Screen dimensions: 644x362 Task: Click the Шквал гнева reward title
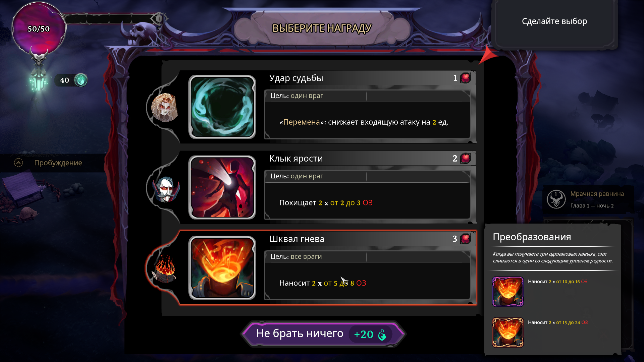click(297, 239)
